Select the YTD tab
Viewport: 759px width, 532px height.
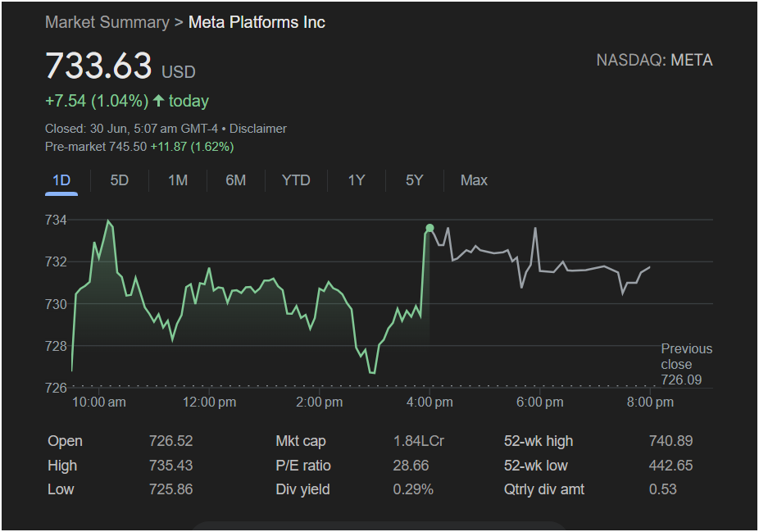pos(296,180)
